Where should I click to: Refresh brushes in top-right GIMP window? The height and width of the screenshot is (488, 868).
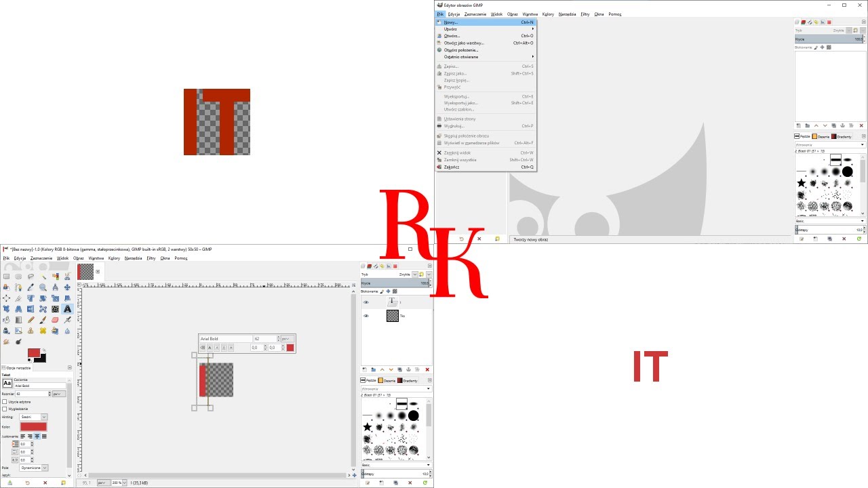coord(859,239)
